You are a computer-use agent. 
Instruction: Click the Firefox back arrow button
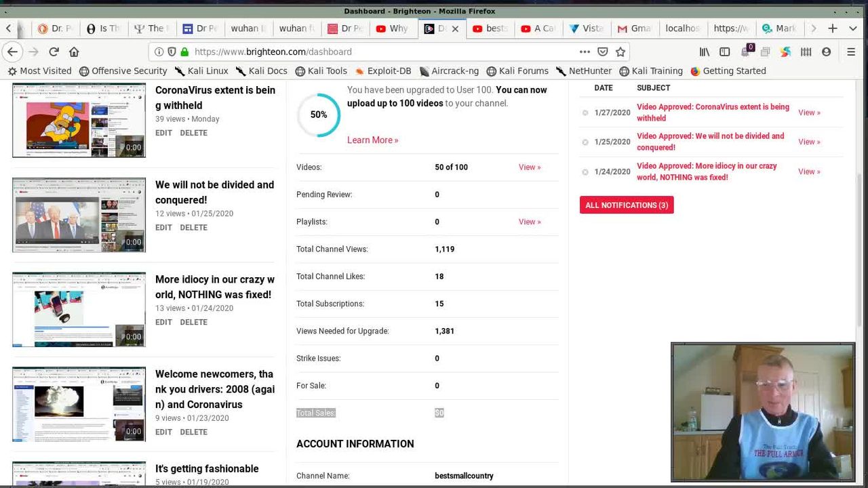pyautogui.click(x=12, y=52)
